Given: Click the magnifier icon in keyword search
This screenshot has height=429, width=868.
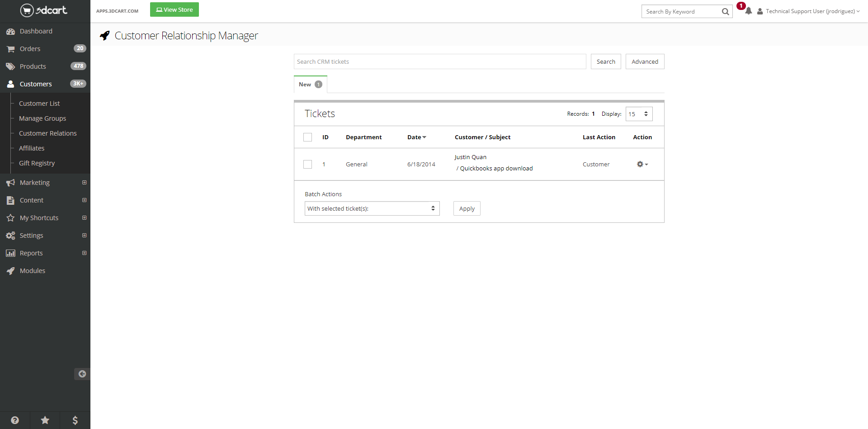Looking at the screenshot, I should pyautogui.click(x=725, y=12).
